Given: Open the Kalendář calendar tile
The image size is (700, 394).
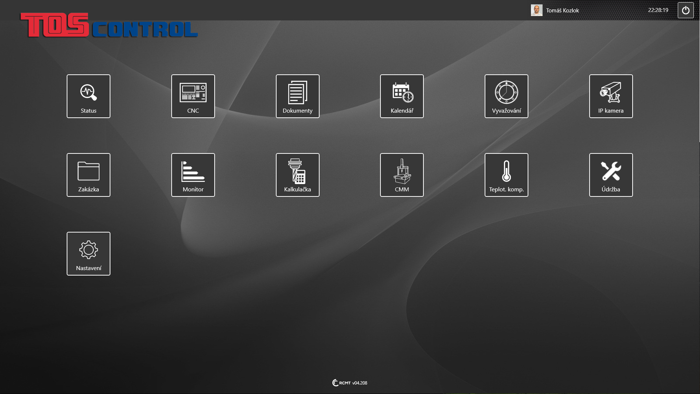Looking at the screenshot, I should click(x=402, y=96).
